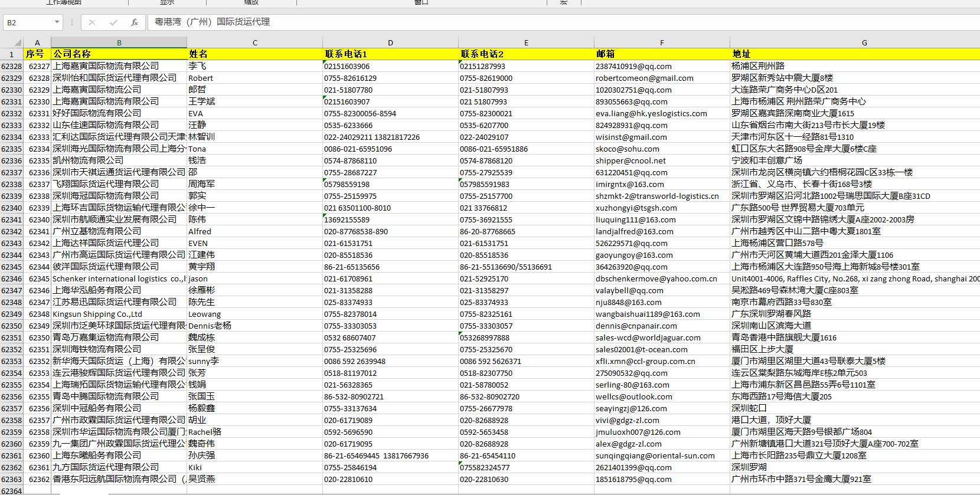Click the 联系电话1 header cell
Viewport: 980px width, 495px height.
pyautogui.click(x=390, y=54)
